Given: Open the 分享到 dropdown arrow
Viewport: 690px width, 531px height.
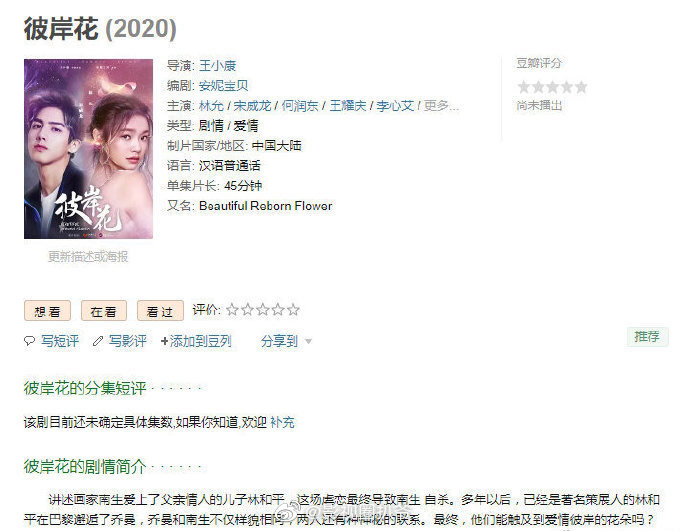Looking at the screenshot, I should tap(308, 341).
